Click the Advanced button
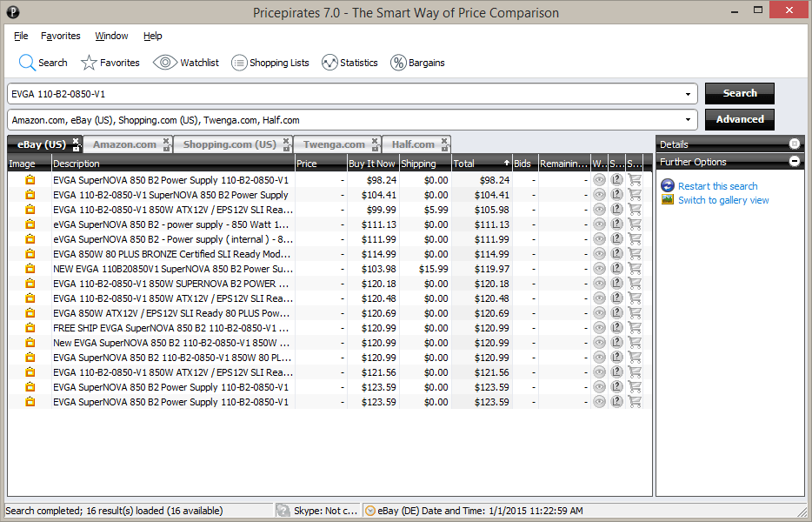 click(x=740, y=119)
